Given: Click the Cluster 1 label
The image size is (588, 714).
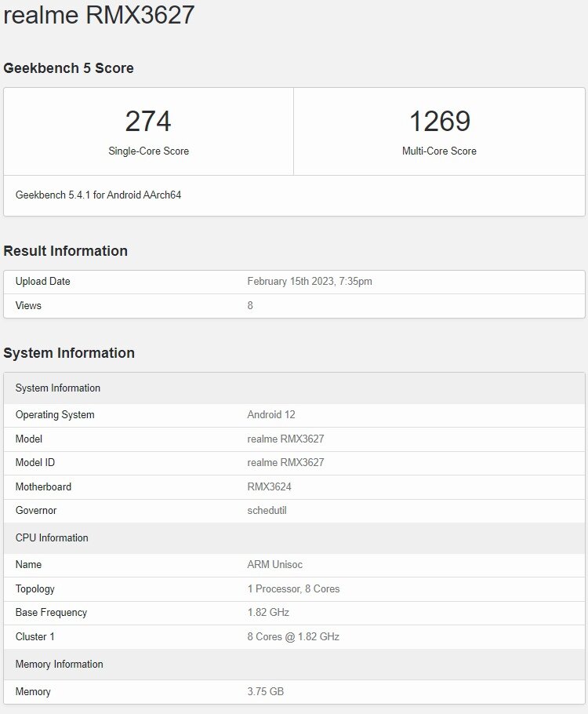Looking at the screenshot, I should pyautogui.click(x=35, y=636).
